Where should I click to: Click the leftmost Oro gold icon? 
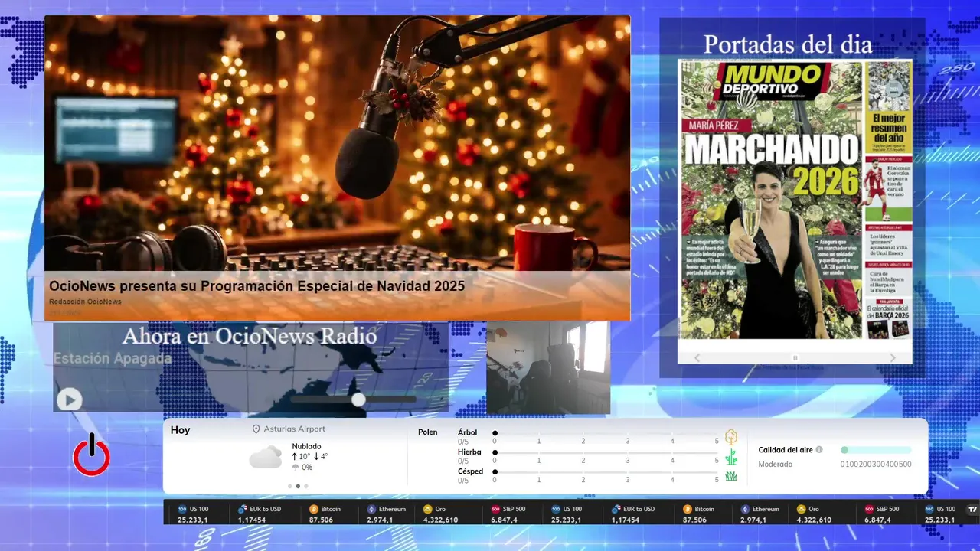point(428,509)
